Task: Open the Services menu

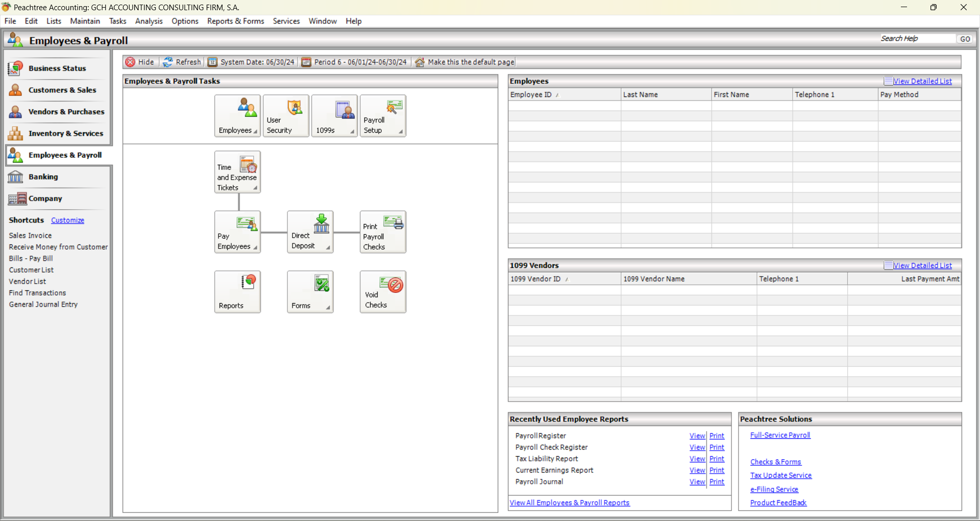Action: point(286,21)
